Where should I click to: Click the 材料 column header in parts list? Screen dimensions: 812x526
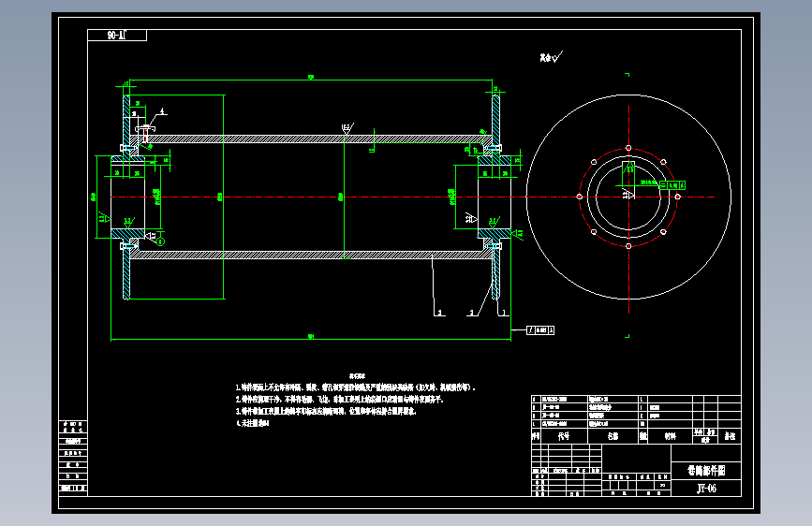click(x=670, y=436)
